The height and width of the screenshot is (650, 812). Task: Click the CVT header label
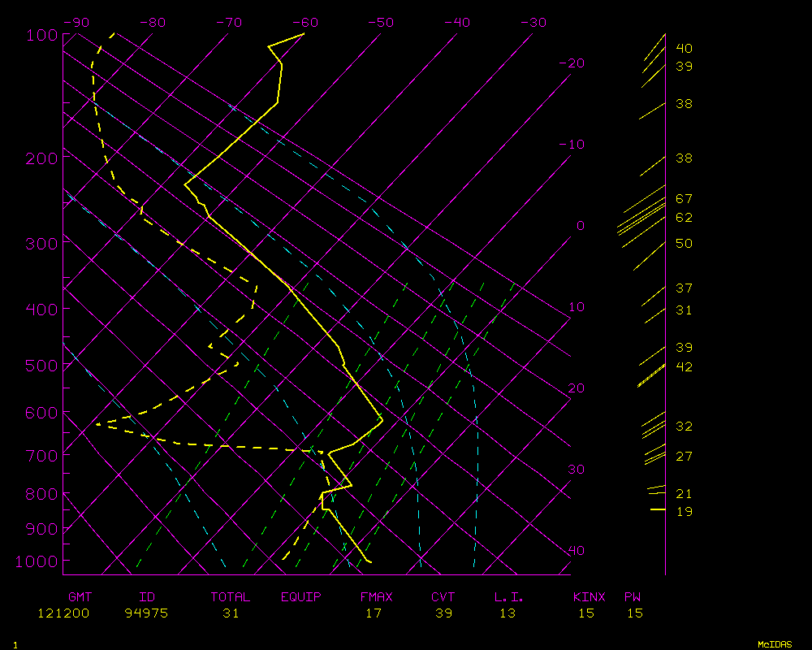point(443,597)
